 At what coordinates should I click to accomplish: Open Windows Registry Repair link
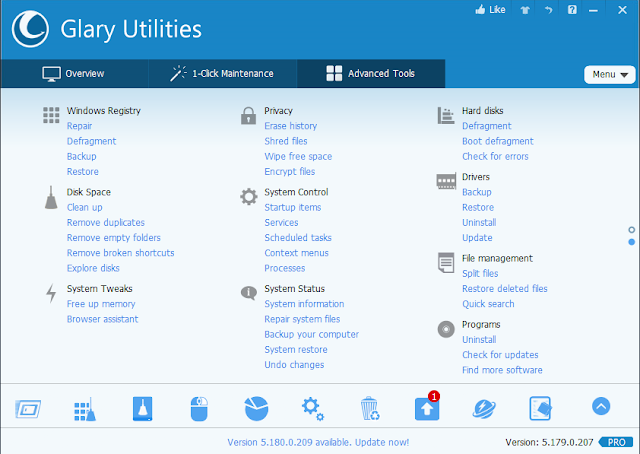79,126
